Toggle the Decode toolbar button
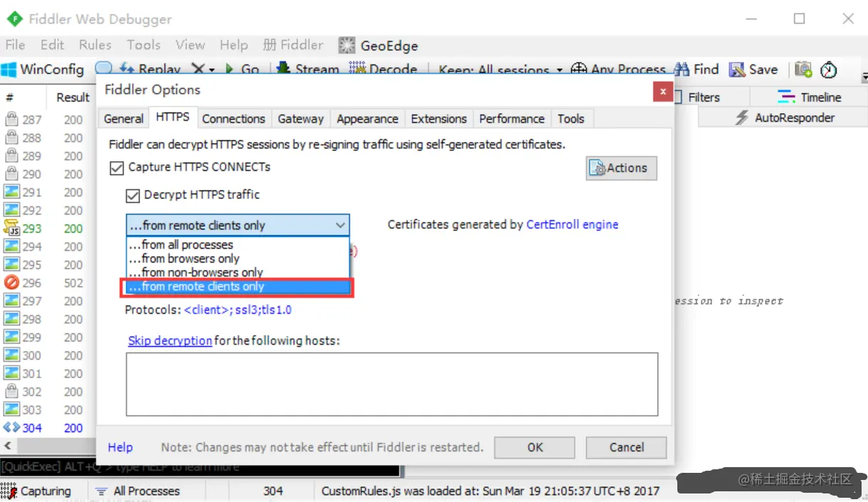The width and height of the screenshot is (868, 502). coord(383,70)
